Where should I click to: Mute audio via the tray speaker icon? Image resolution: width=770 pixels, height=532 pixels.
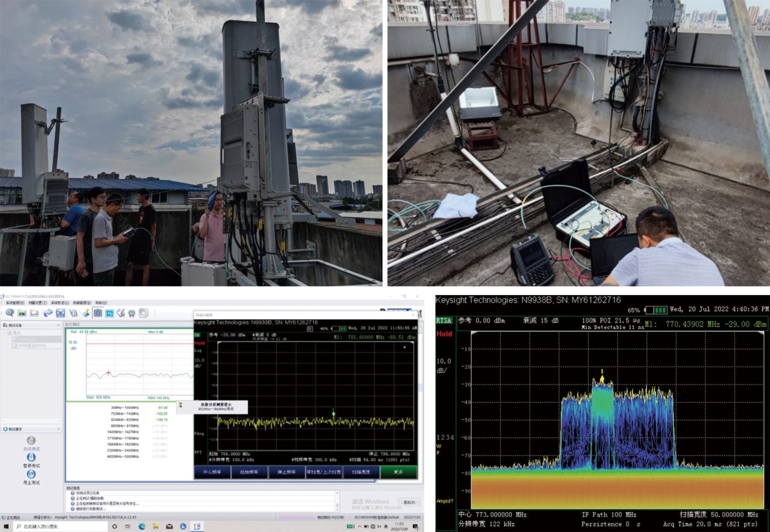pyautogui.click(x=379, y=526)
